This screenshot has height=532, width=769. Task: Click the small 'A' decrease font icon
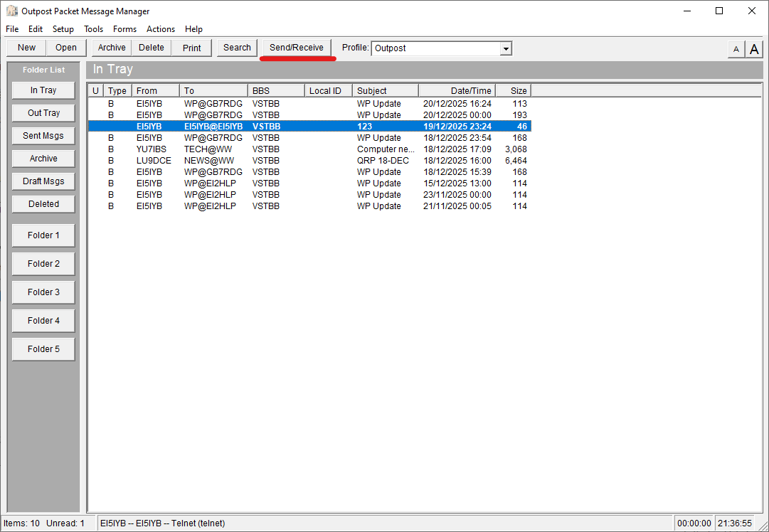click(x=736, y=49)
